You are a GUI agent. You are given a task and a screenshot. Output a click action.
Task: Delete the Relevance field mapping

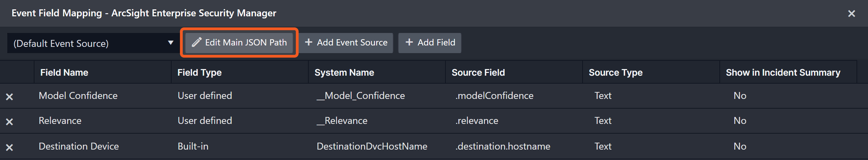9,122
